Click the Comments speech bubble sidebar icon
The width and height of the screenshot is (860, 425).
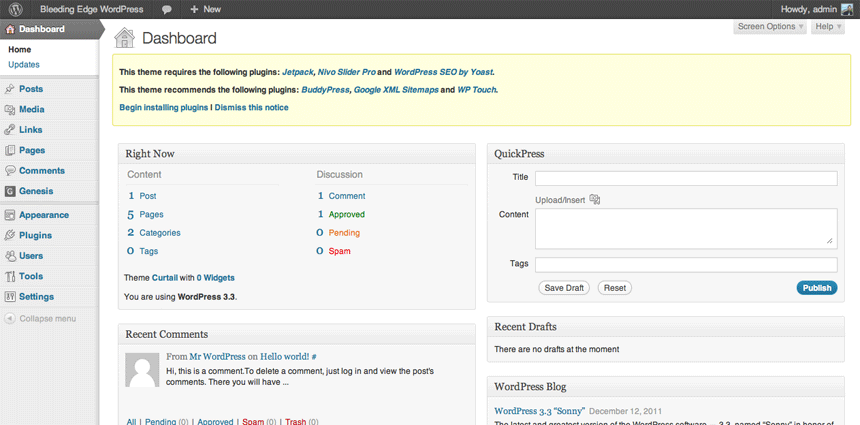tap(9, 171)
